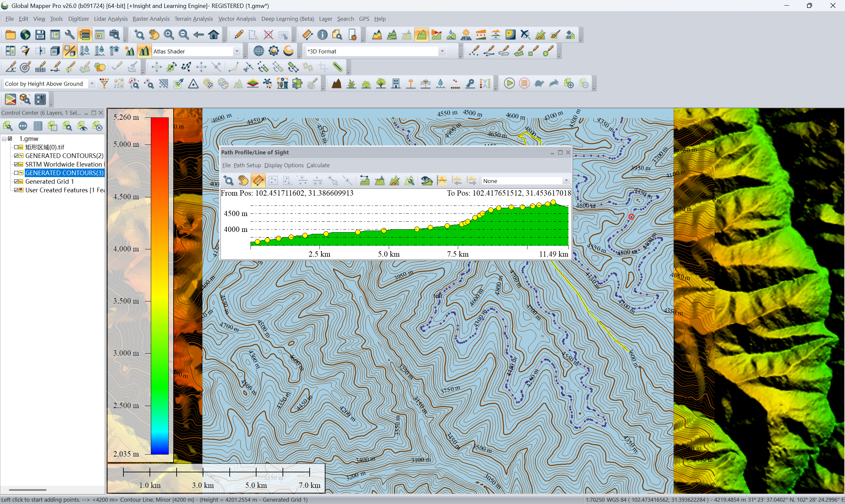Select the Grab-and-Drag hand pan tool

154,35
